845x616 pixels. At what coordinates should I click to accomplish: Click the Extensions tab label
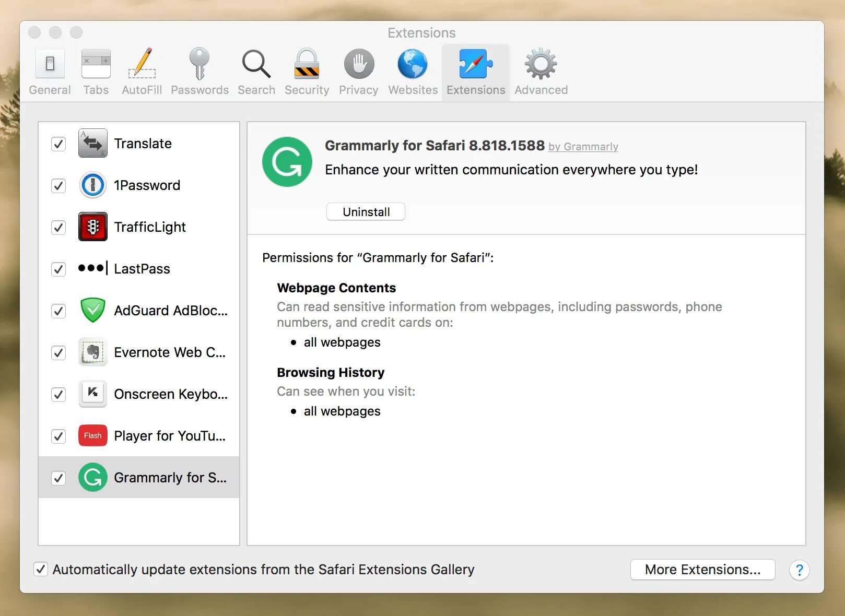coord(476,90)
